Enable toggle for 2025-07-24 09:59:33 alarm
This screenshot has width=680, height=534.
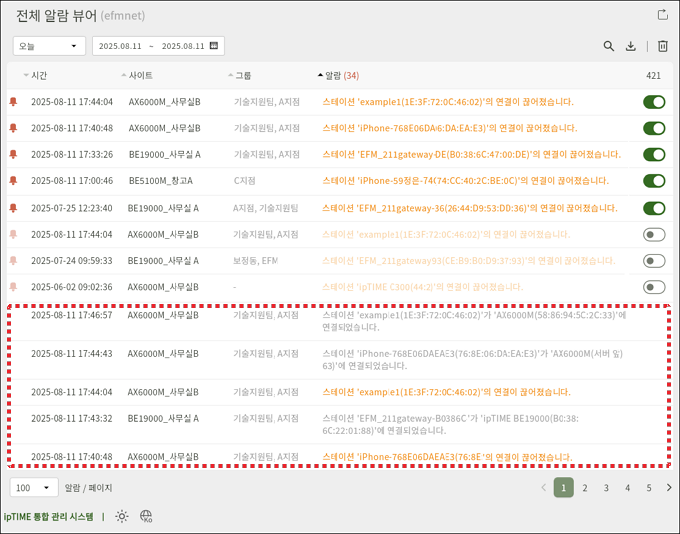654,261
